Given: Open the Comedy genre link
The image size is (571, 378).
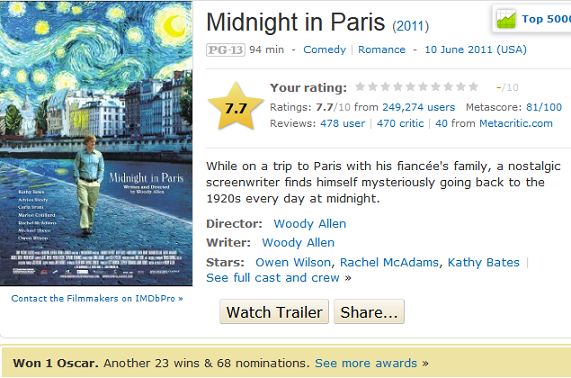Looking at the screenshot, I should tap(324, 50).
